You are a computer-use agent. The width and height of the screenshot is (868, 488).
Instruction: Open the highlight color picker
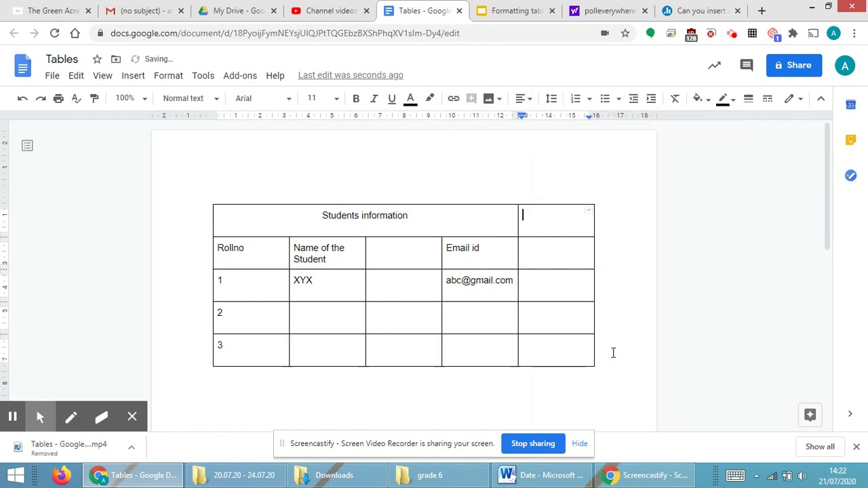(429, 99)
